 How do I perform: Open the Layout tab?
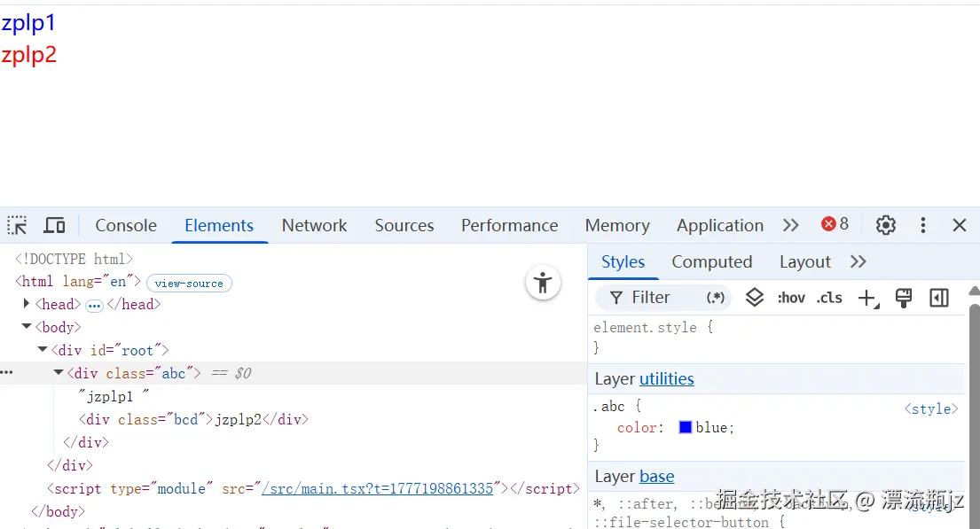point(805,261)
